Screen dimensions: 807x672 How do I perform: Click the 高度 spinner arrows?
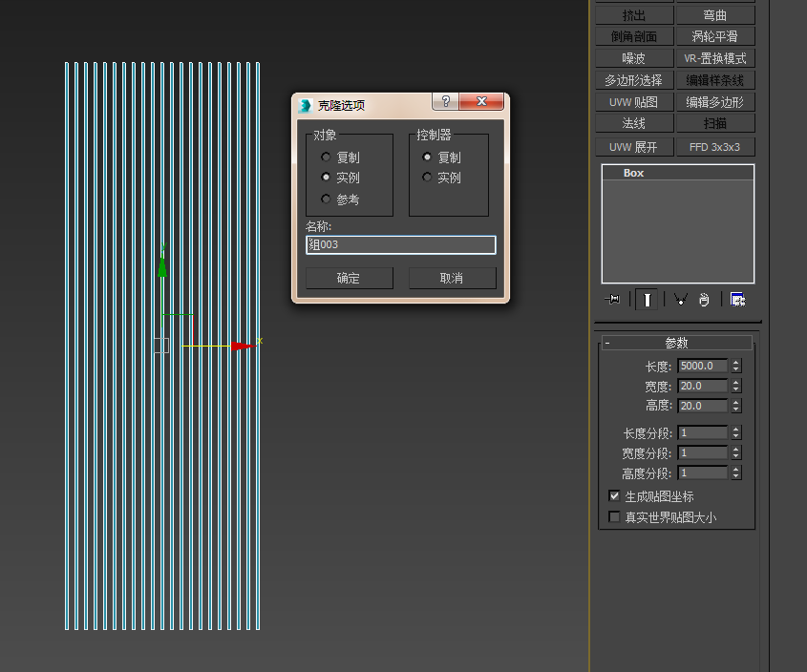point(736,406)
